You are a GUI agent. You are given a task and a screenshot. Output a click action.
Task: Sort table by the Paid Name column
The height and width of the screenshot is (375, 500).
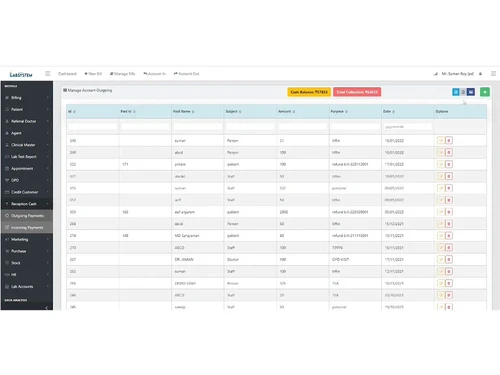tap(197, 111)
